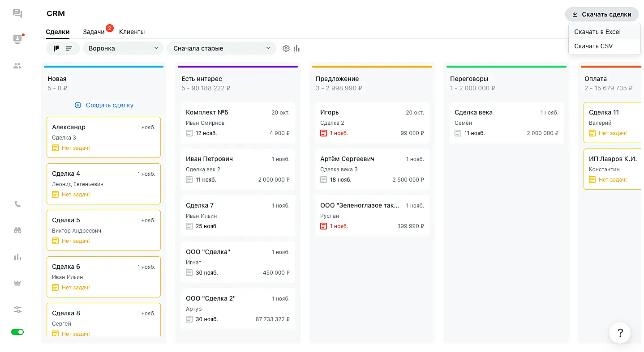Click Создать сделку link
Screen dimensions: 644x352
[104, 105]
